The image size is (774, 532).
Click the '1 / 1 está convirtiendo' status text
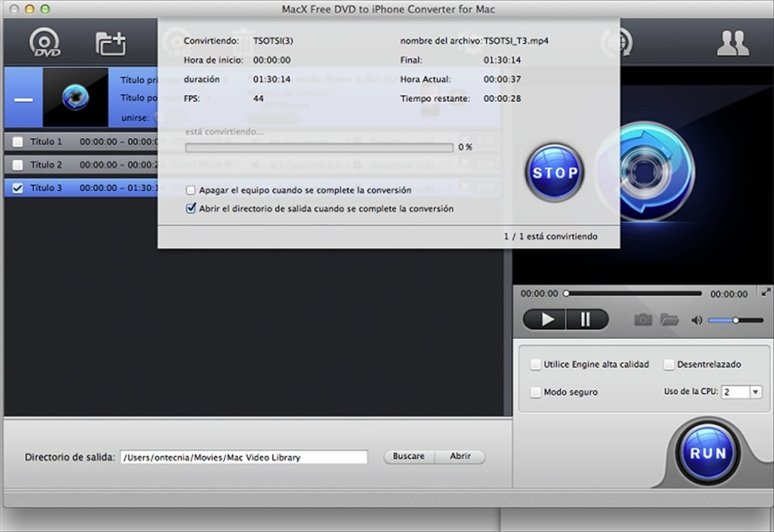tap(550, 237)
